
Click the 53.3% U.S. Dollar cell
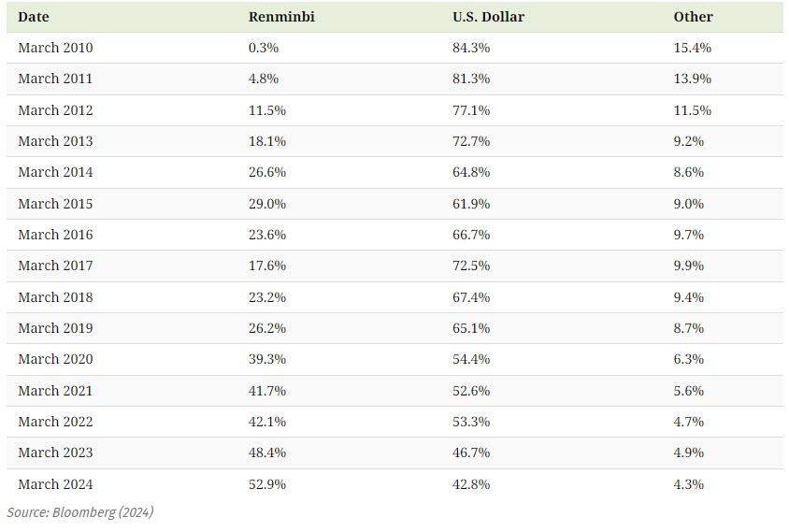(471, 422)
